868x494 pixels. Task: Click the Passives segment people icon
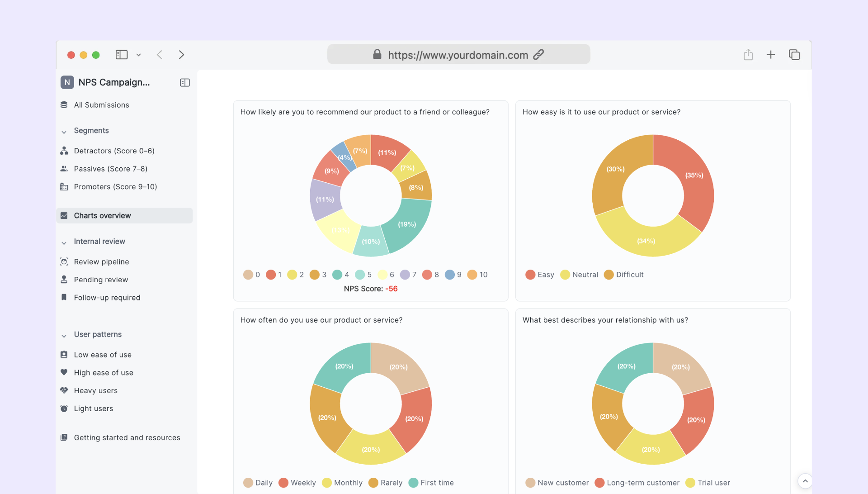click(64, 169)
